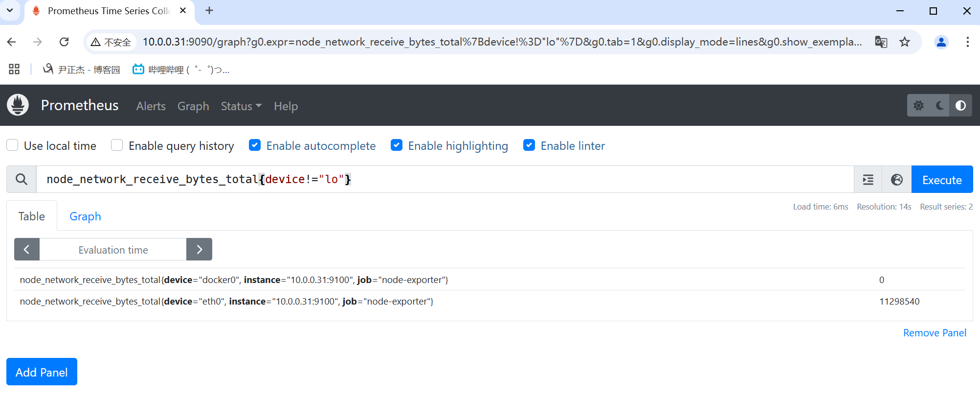980x401 pixels.
Task: Open the metrics explorer globe icon
Action: [x=897, y=180]
